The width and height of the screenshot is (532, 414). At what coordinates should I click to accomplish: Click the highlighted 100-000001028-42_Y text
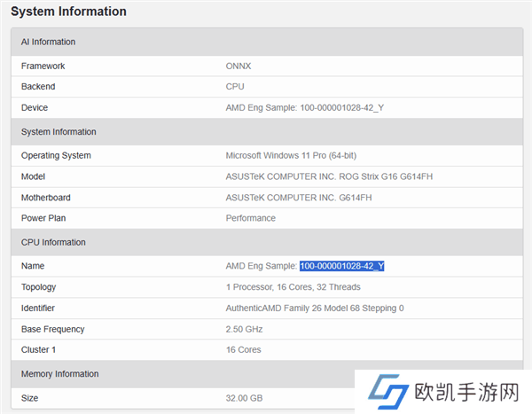click(341, 266)
